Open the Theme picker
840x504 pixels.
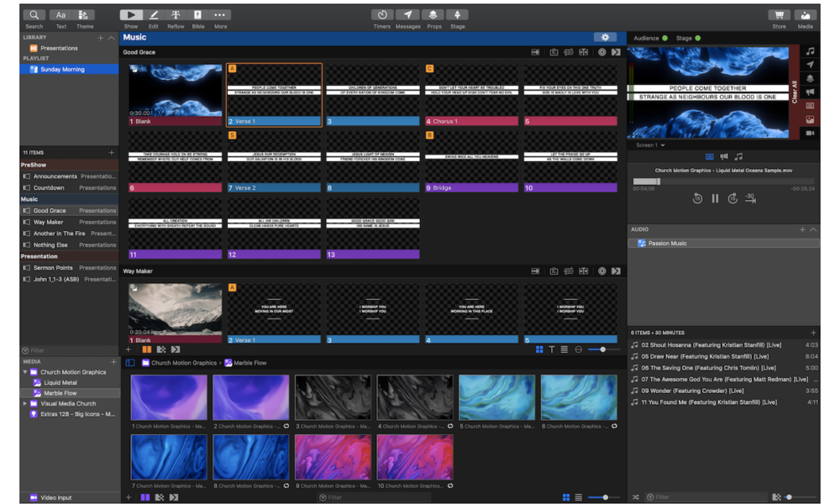84,15
